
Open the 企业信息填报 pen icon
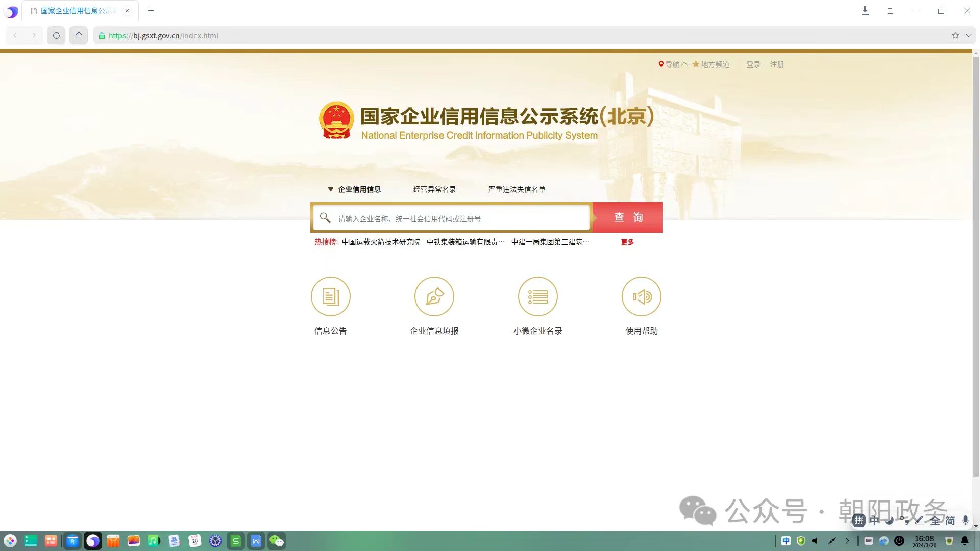click(434, 296)
